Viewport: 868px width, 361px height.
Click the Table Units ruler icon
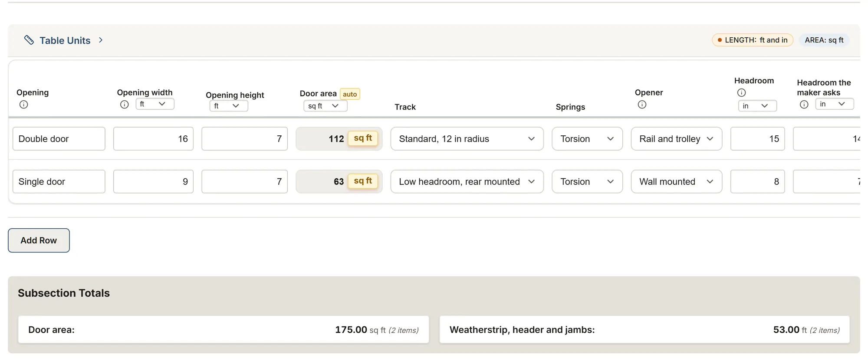tap(29, 40)
